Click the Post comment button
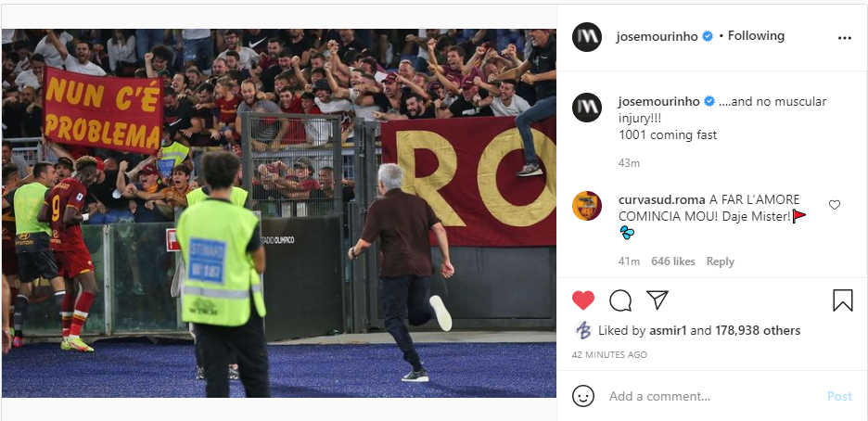Image resolution: width=868 pixels, height=421 pixels. point(839,396)
